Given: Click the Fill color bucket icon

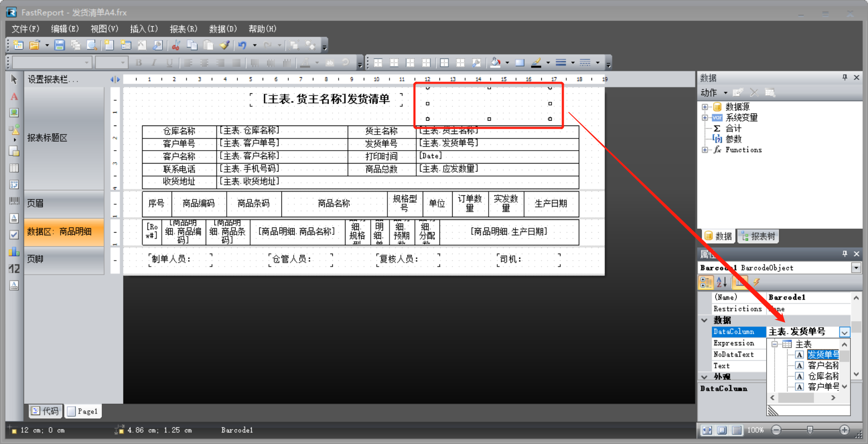Looking at the screenshot, I should 496,63.
